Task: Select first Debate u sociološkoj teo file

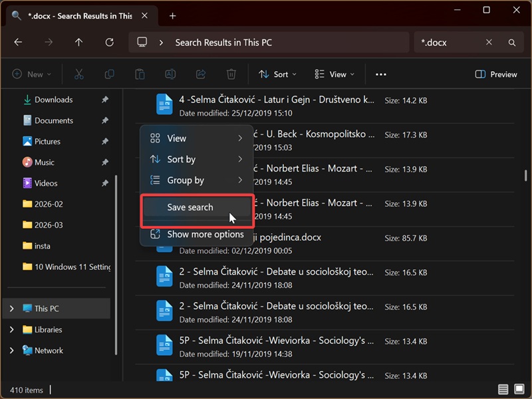Action: (325, 278)
